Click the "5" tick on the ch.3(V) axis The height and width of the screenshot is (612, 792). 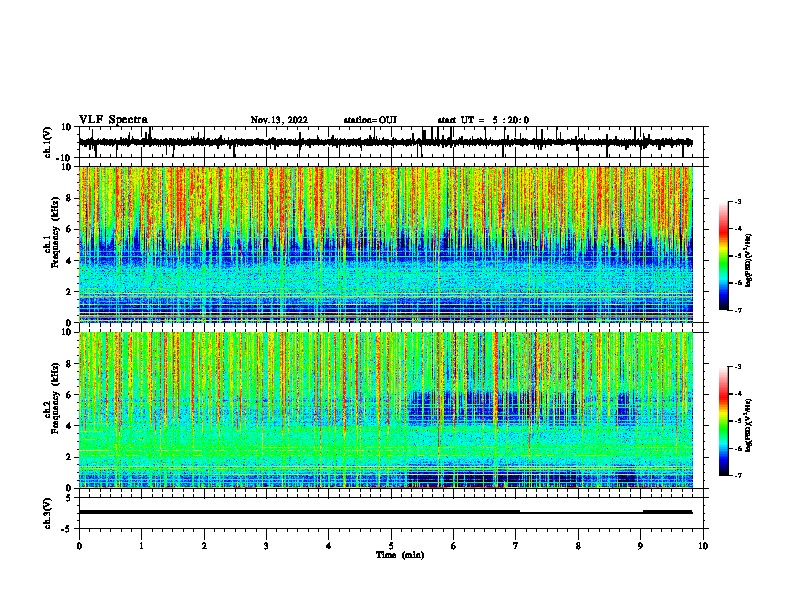pos(69,498)
